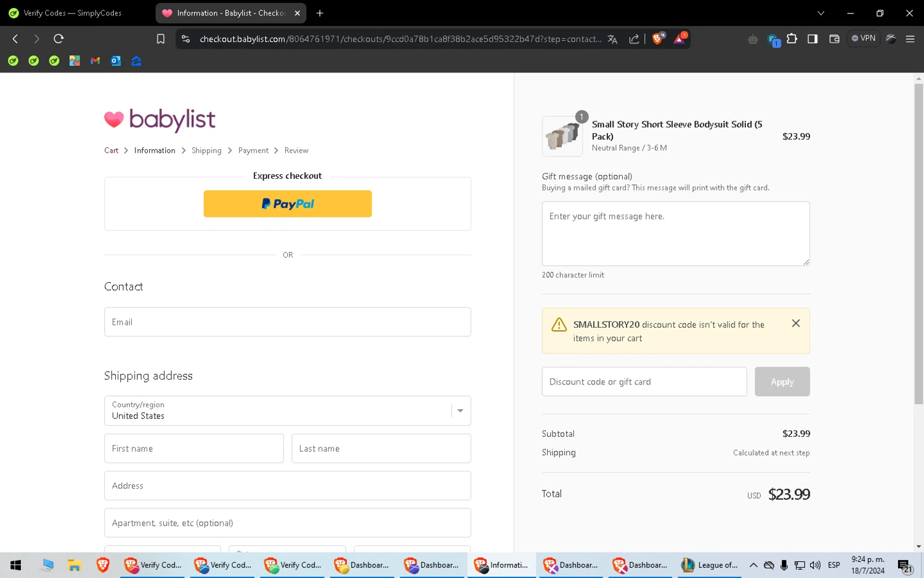Switch to the Verify Codes — SimplyCodes tab
This screenshot has width=924, height=578.
tap(74, 13)
